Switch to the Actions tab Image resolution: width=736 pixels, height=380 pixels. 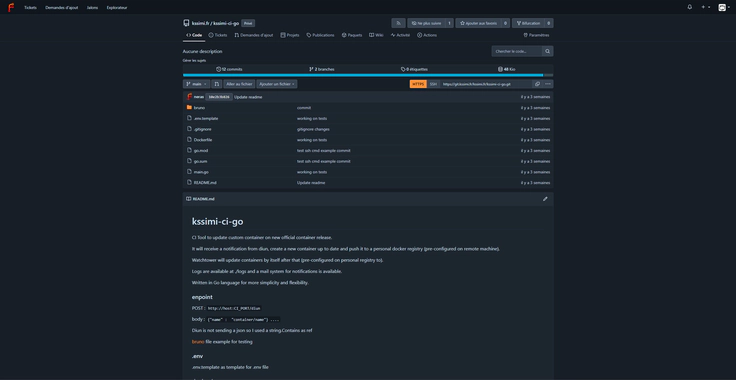point(427,35)
